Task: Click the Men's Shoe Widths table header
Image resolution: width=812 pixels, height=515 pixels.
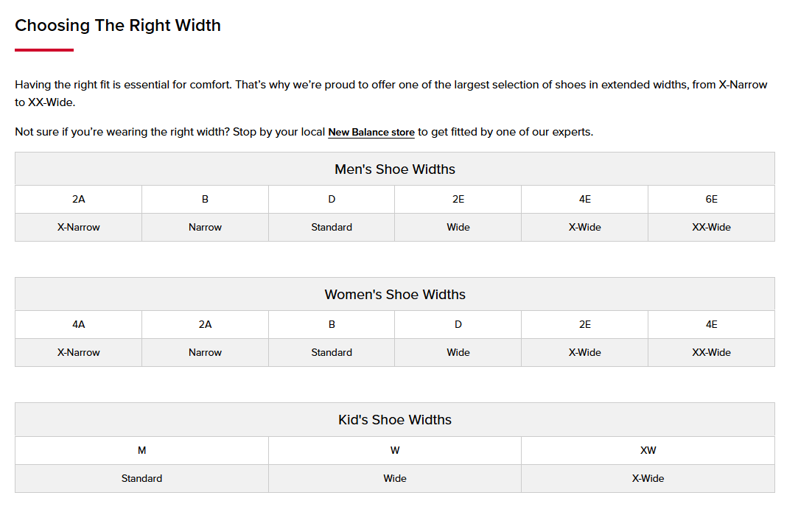Action: click(x=395, y=169)
